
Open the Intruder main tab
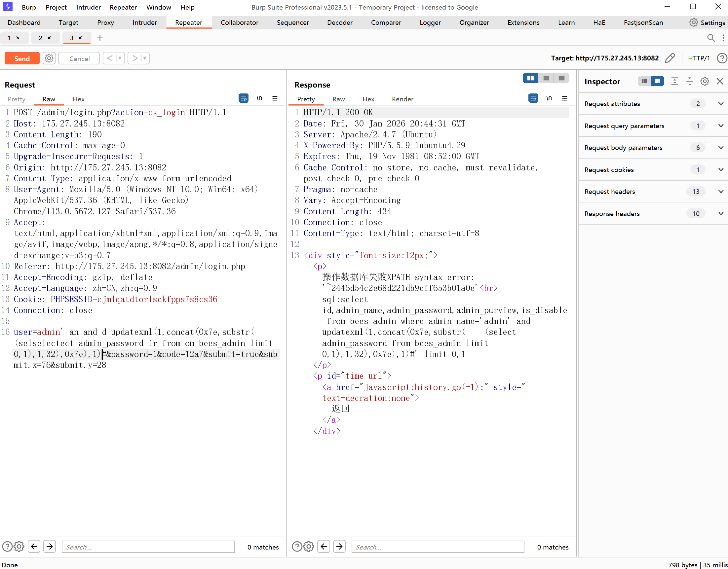144,22
